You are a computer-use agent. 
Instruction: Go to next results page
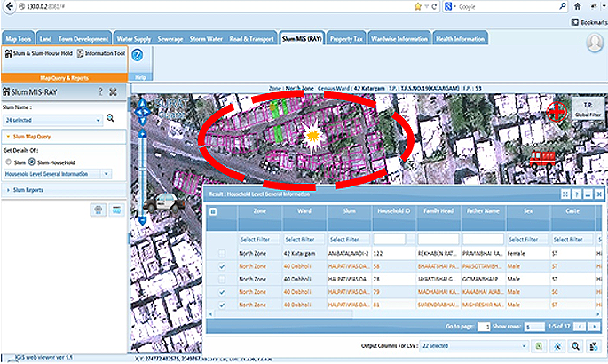[594, 327]
